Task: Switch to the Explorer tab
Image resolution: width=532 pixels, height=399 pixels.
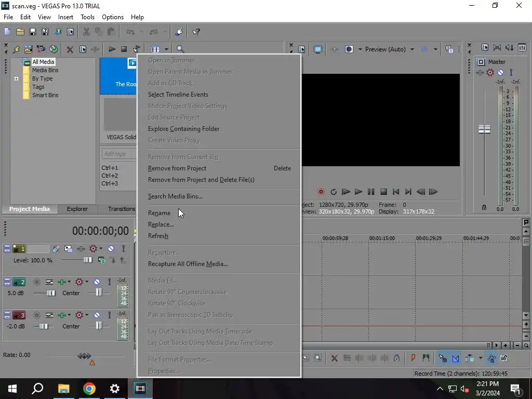Action: point(77,209)
